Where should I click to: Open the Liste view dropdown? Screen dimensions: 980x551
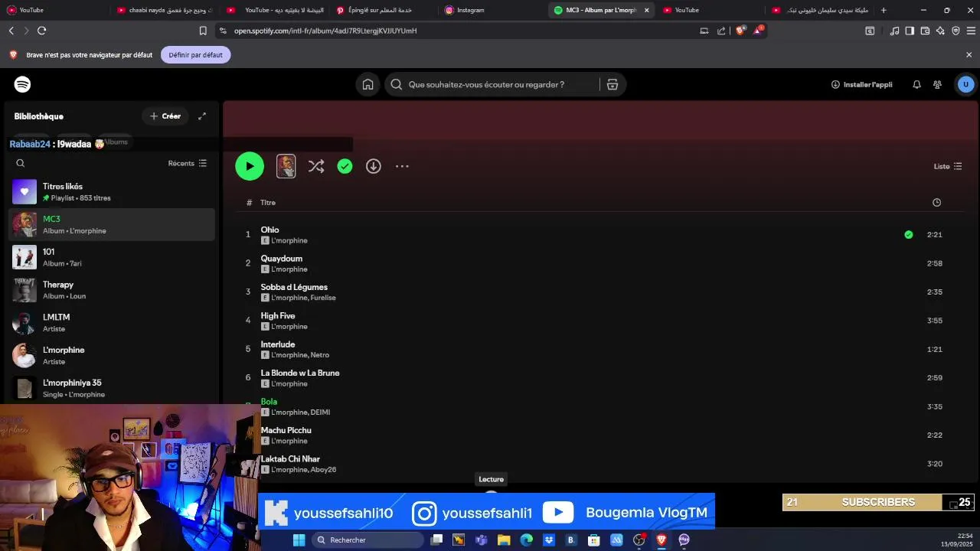pos(948,166)
